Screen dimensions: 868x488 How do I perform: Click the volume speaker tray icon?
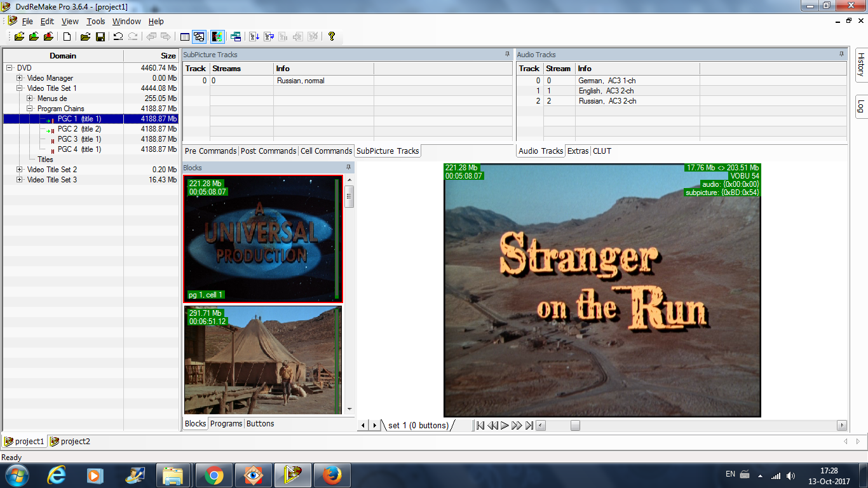point(790,475)
